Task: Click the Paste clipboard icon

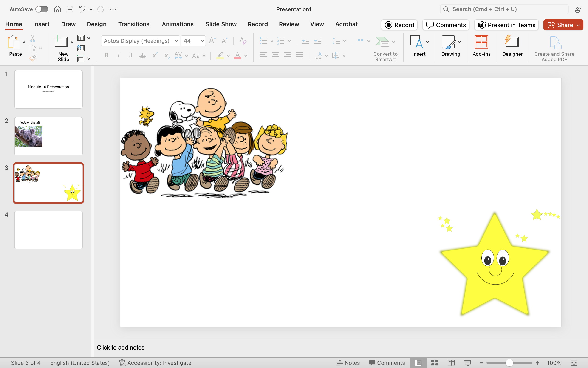Action: point(14,43)
